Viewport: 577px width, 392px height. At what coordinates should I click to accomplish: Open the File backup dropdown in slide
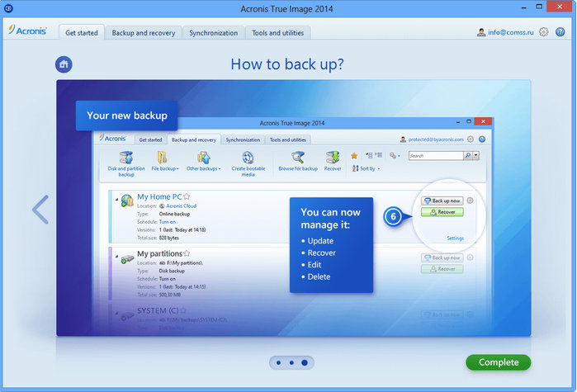[x=164, y=161]
